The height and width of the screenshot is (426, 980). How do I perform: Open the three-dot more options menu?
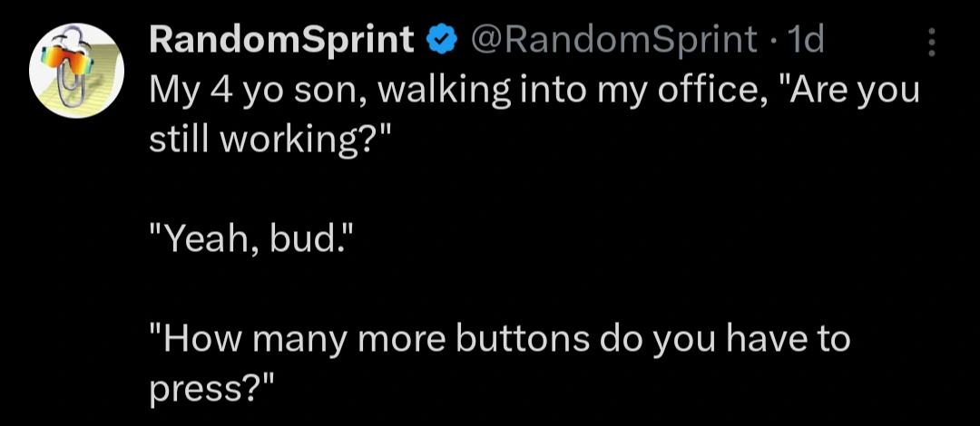point(931,42)
